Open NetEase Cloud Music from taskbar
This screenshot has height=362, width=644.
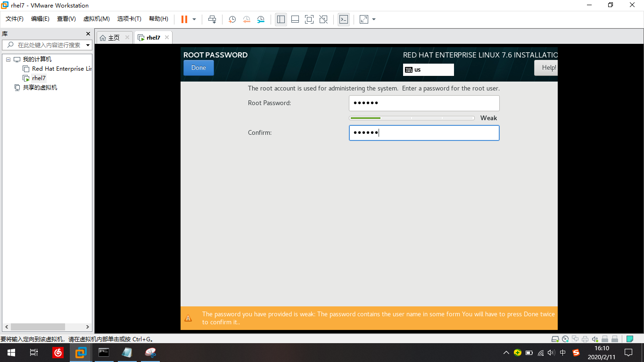pos(58,353)
